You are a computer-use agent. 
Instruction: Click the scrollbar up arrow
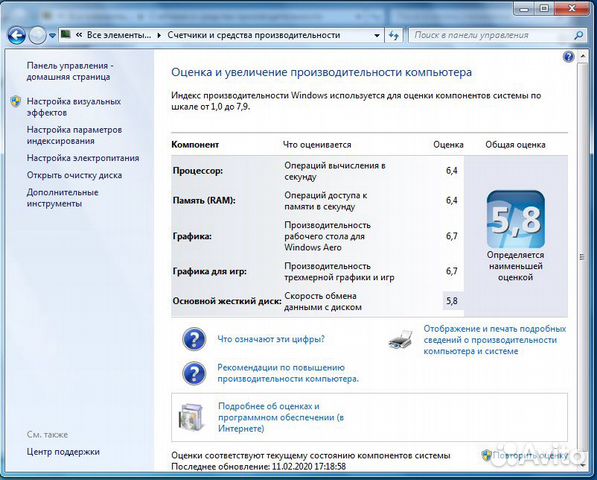pos(583,56)
